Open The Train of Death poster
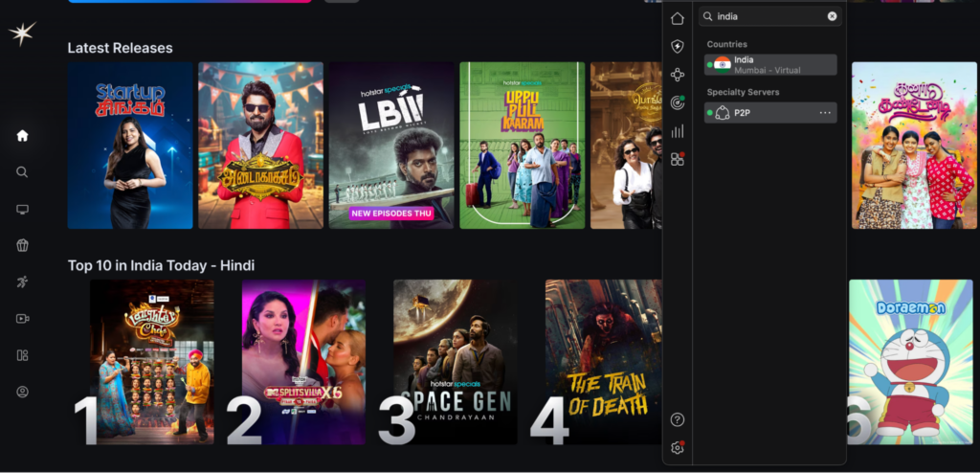The image size is (980, 473). pos(604,362)
